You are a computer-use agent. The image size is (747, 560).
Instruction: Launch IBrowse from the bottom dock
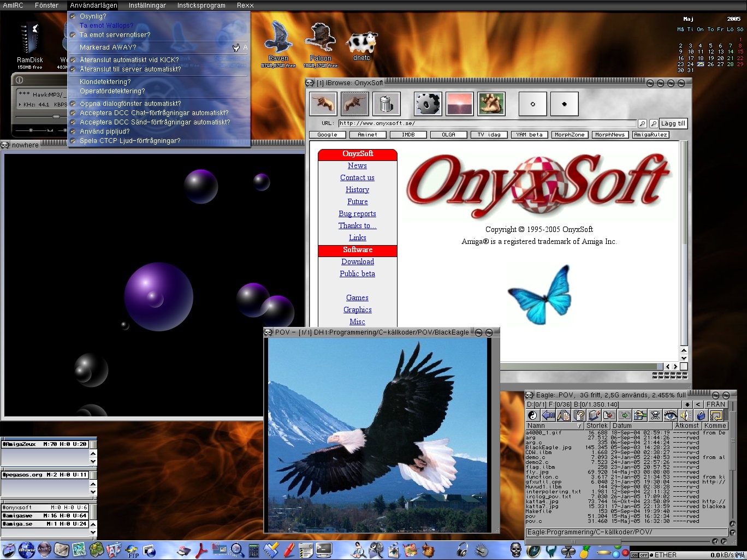tap(26, 550)
